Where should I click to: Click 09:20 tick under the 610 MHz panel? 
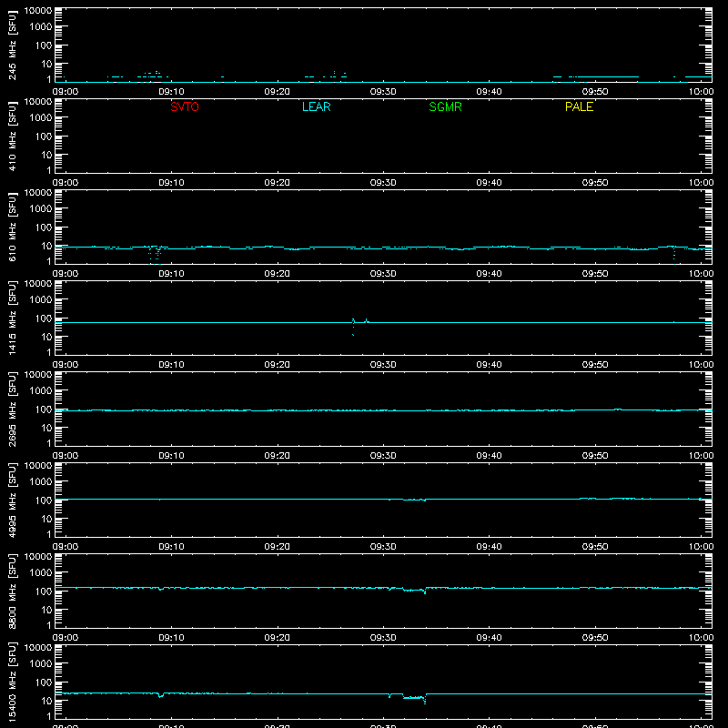(278, 274)
